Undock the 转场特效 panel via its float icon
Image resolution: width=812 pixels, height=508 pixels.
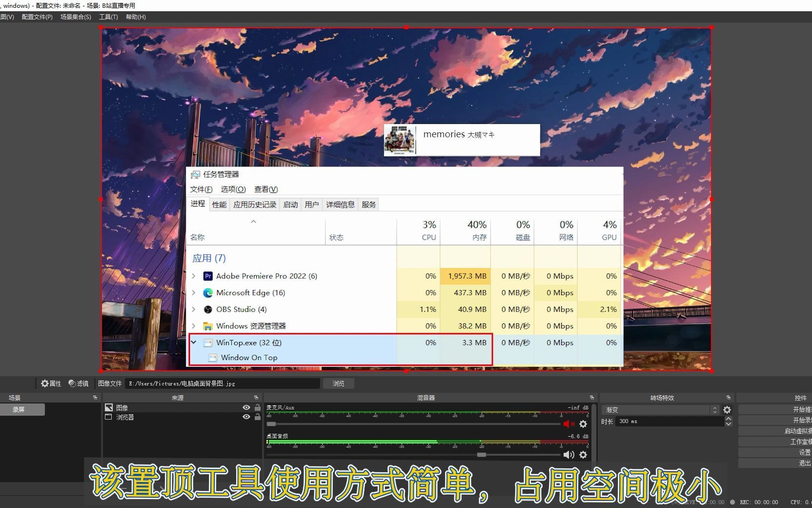[729, 398]
